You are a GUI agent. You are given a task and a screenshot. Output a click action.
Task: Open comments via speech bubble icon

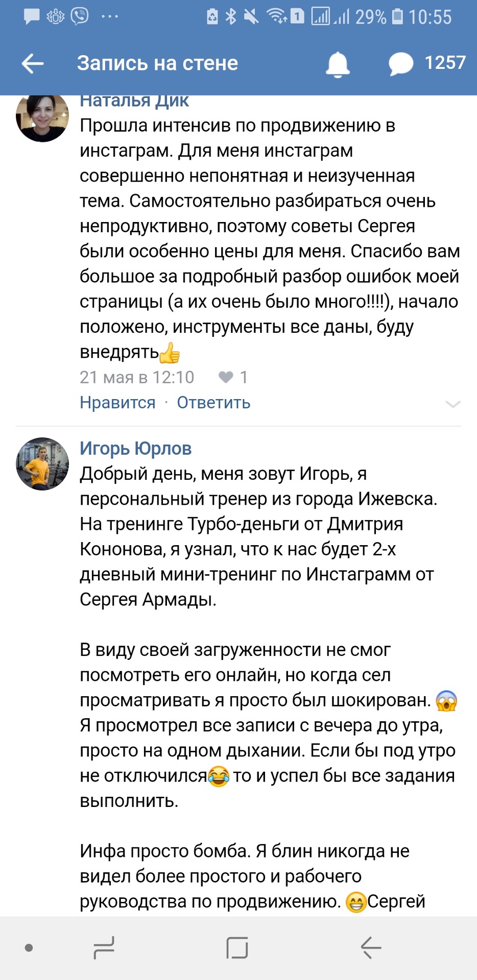[401, 64]
